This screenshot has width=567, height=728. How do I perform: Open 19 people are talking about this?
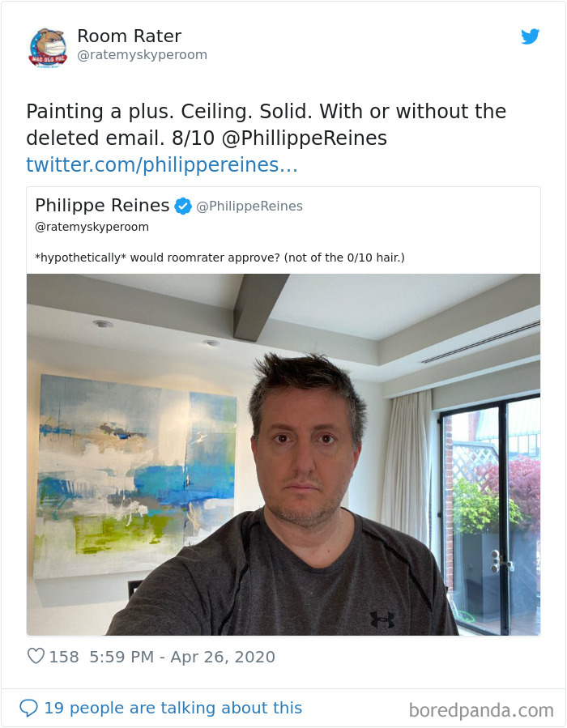point(173,708)
